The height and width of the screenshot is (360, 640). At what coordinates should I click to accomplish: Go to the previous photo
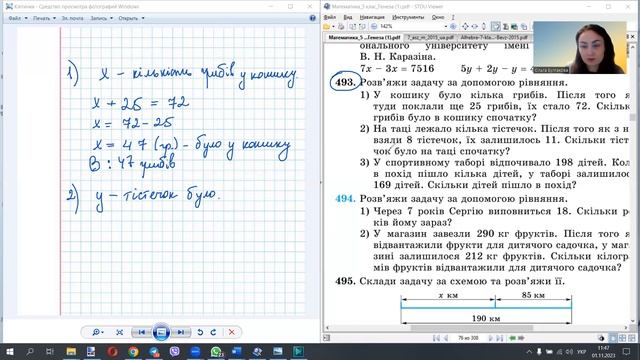pyautogui.click(x=141, y=332)
